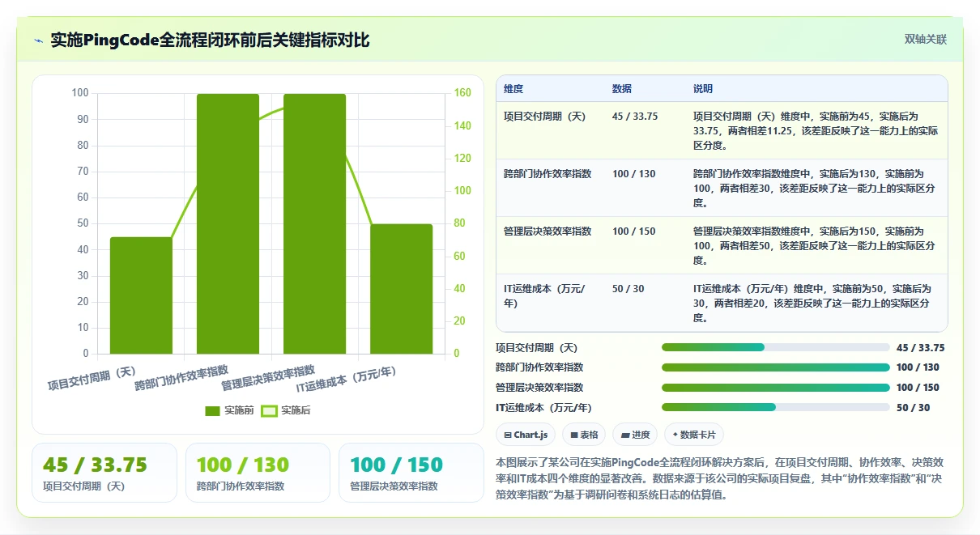Image resolution: width=980 pixels, height=535 pixels.
Task: Click table cell 100 / 150
Action: (x=634, y=231)
